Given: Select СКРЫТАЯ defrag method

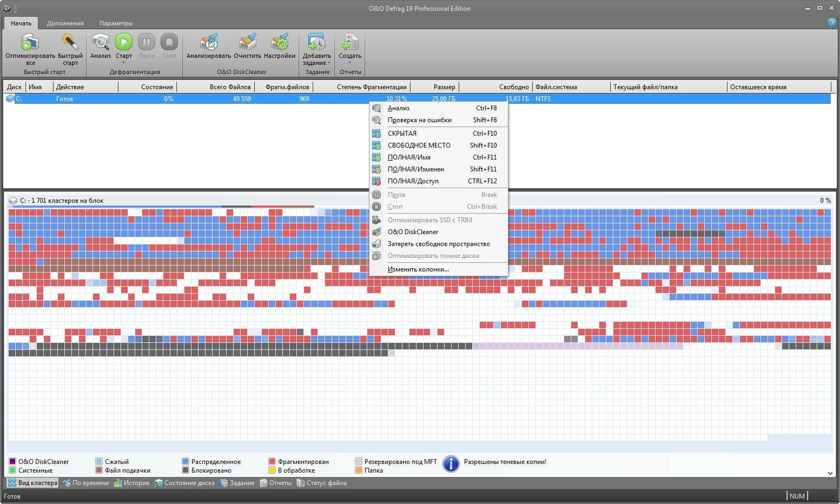Looking at the screenshot, I should pyautogui.click(x=439, y=134).
